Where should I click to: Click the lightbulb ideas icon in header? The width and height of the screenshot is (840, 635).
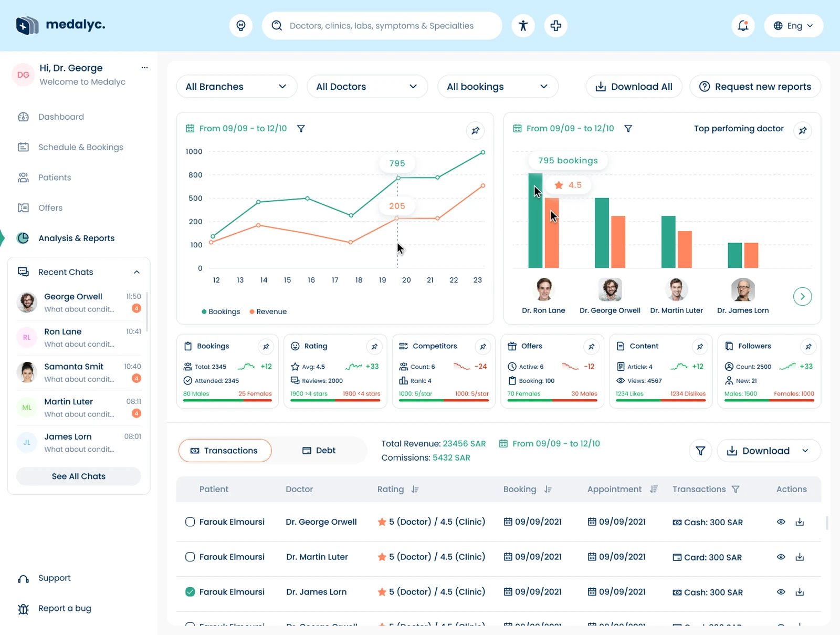pos(241,26)
